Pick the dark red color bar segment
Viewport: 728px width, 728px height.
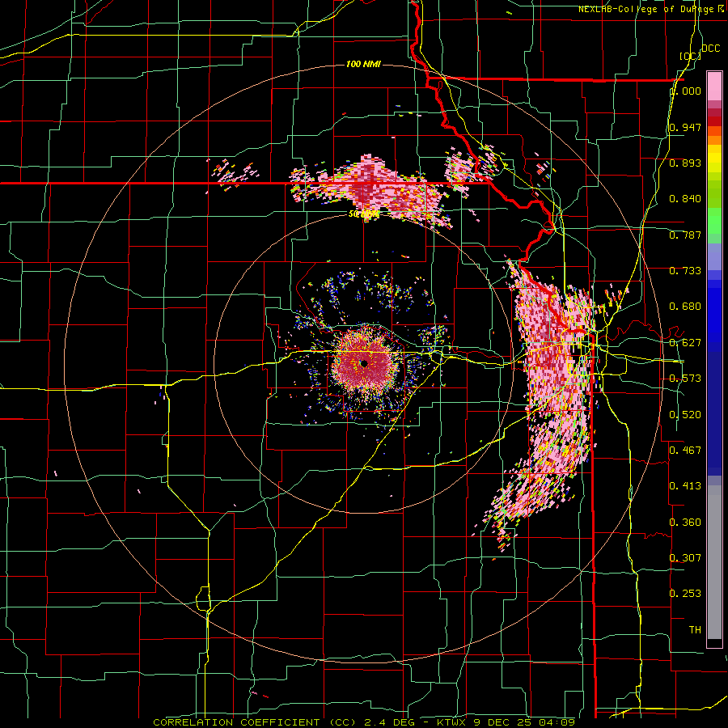coord(714,121)
